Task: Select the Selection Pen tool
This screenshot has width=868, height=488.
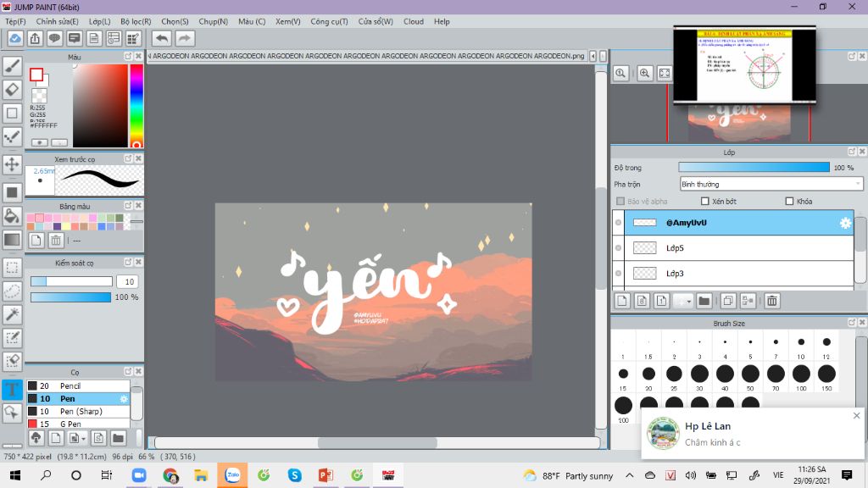Action: tap(12, 338)
